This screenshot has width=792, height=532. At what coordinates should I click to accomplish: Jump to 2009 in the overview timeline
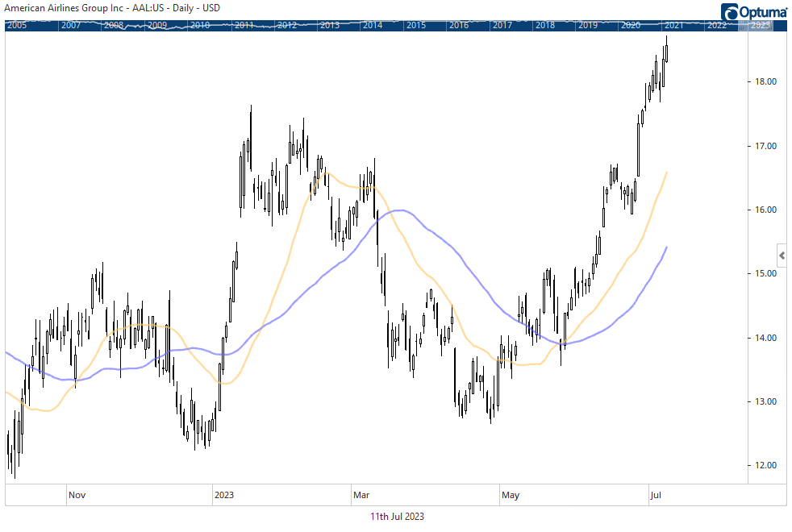click(157, 25)
